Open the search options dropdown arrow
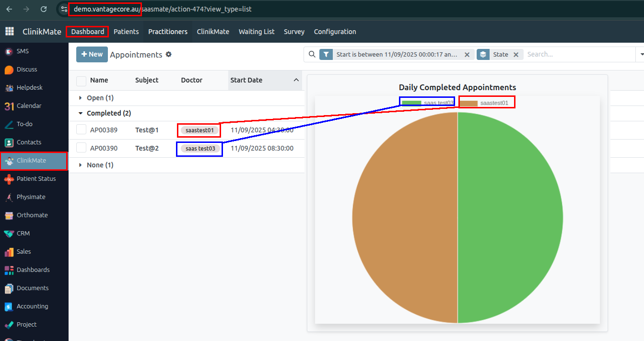This screenshot has width=644, height=341. (x=641, y=55)
